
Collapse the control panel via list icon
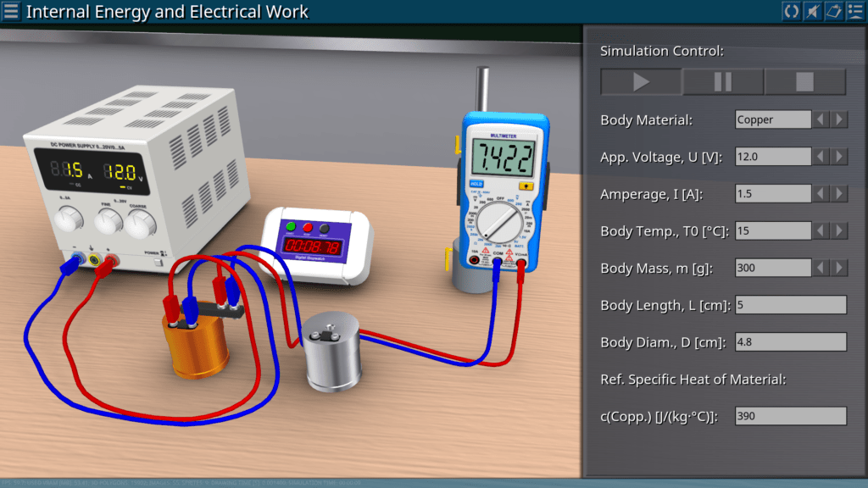[854, 11]
